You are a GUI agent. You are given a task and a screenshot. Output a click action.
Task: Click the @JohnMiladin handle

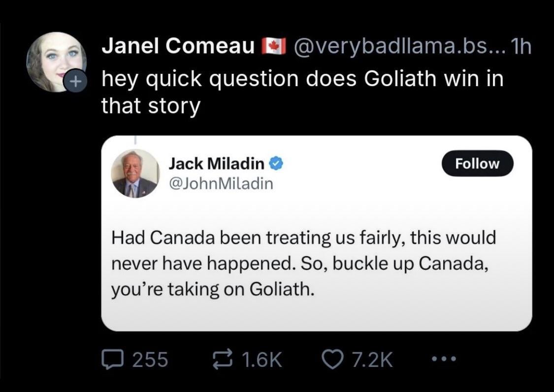221,184
